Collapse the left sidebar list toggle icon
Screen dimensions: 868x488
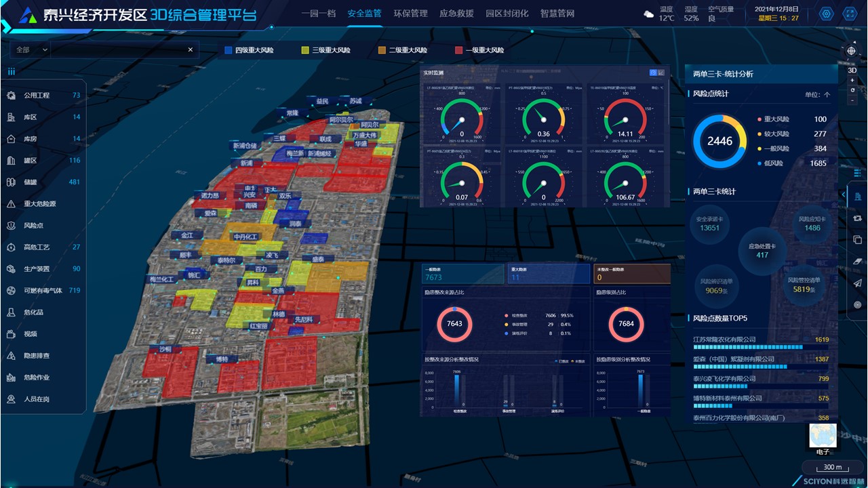pyautogui.click(x=12, y=72)
